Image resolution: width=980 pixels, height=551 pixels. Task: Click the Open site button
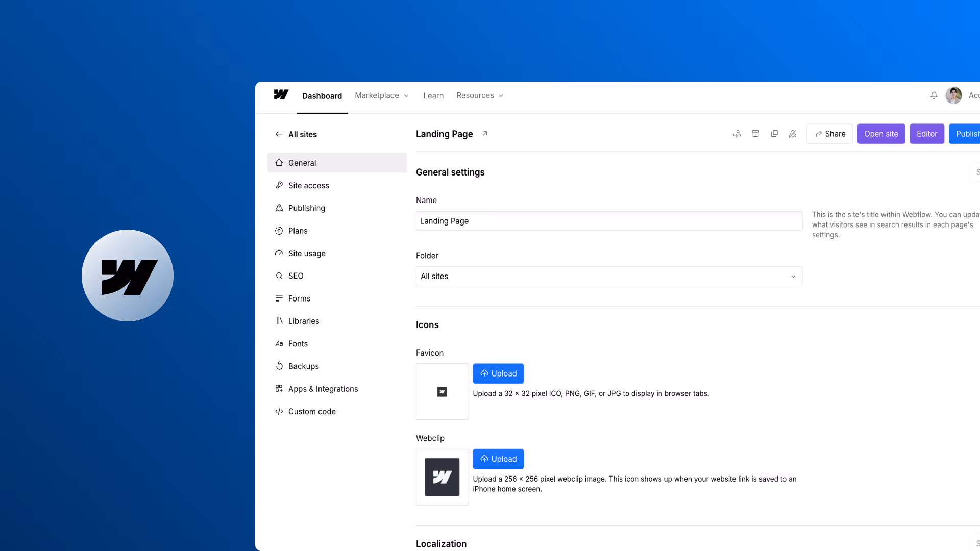tap(880, 134)
